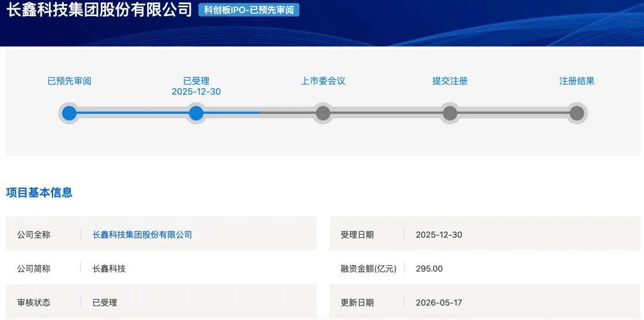This screenshot has width=644, height=320.
Task: Click the 2025-12-30 value in 受理日期 row
Action: tap(439, 235)
